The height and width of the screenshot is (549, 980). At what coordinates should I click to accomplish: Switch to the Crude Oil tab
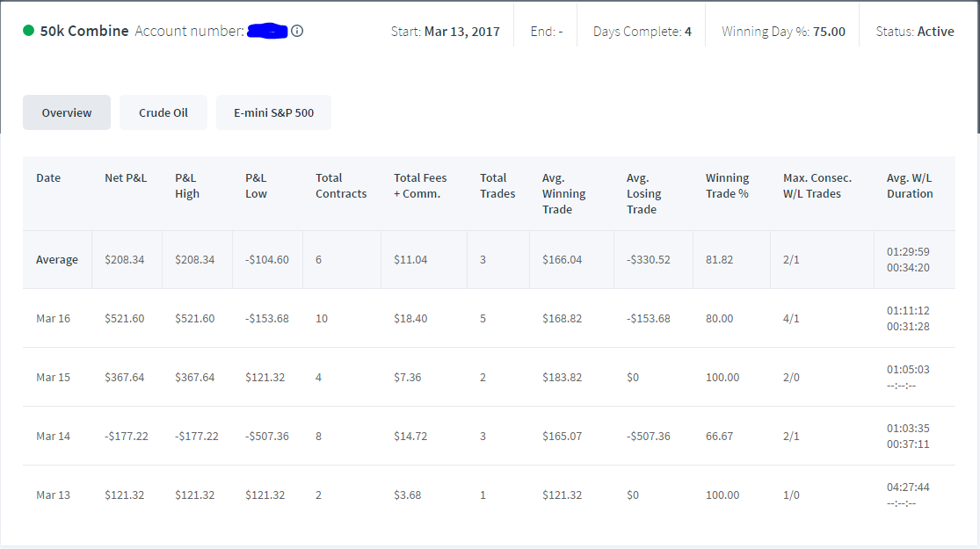pyautogui.click(x=163, y=112)
